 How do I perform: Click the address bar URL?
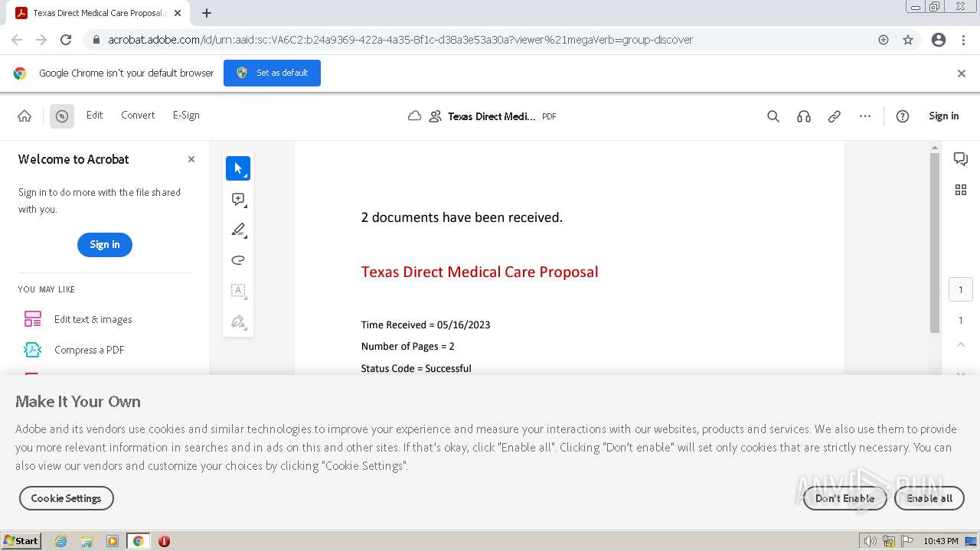click(x=400, y=40)
